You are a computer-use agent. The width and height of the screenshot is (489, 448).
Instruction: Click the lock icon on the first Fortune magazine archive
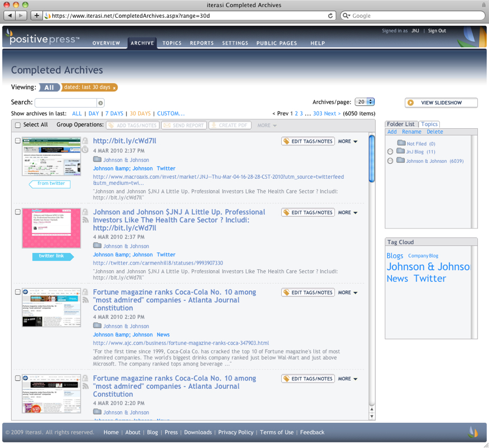85,292
